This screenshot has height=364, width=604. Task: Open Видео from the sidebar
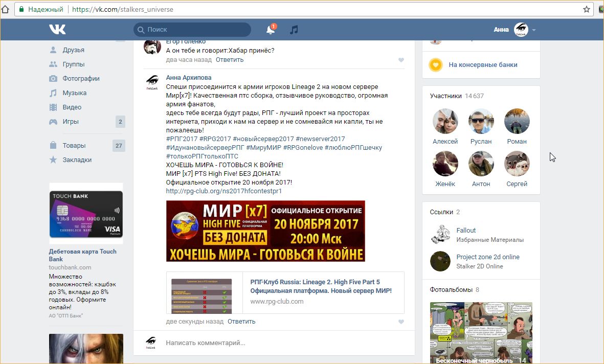coord(72,107)
